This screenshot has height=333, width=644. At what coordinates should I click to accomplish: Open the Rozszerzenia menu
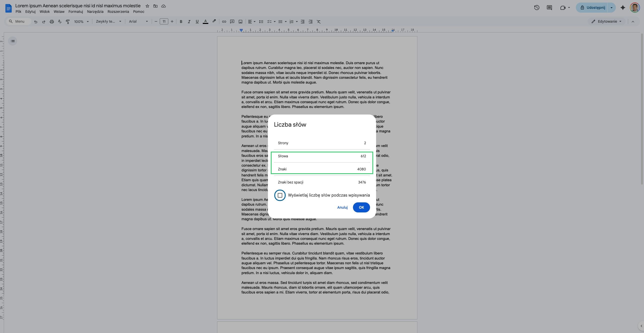[118, 12]
